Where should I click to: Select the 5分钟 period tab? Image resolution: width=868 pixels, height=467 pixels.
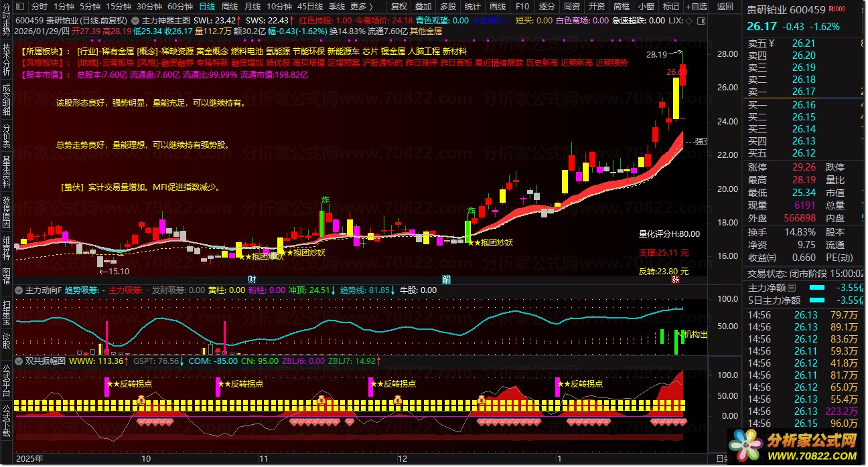click(90, 6)
